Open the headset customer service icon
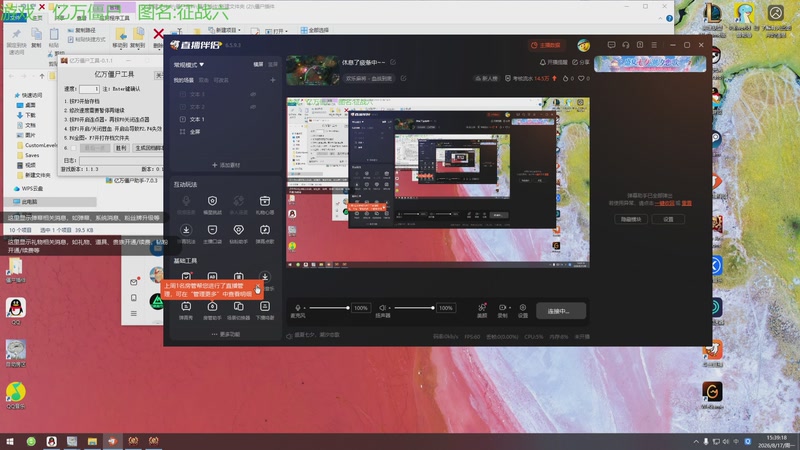Image resolution: width=800 pixels, height=450 pixels. 626,45
